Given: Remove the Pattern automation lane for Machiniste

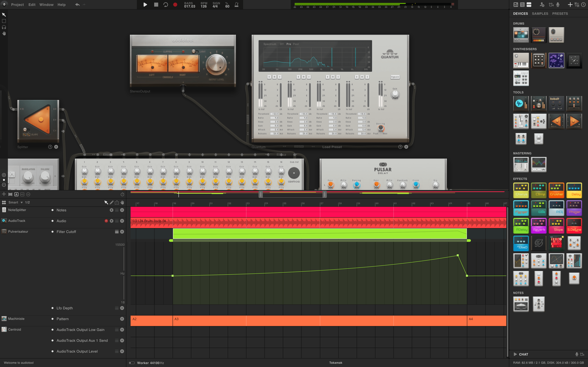Looking at the screenshot, I should point(122,319).
